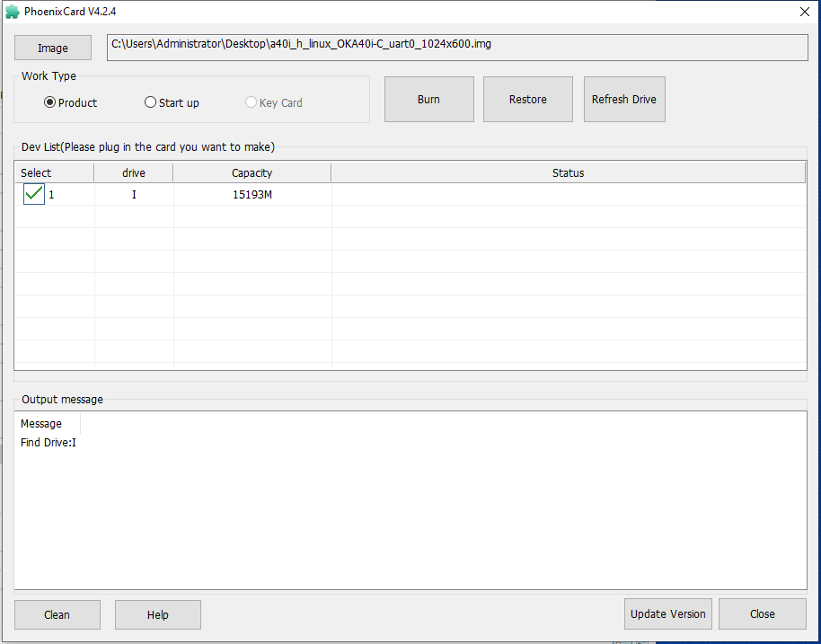Screen dimensions: 821x644
Task: Open the Help button
Action: [157, 614]
